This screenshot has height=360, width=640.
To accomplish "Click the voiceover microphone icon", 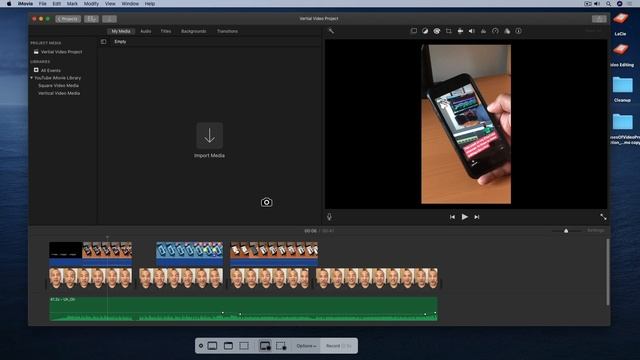I will 329,217.
